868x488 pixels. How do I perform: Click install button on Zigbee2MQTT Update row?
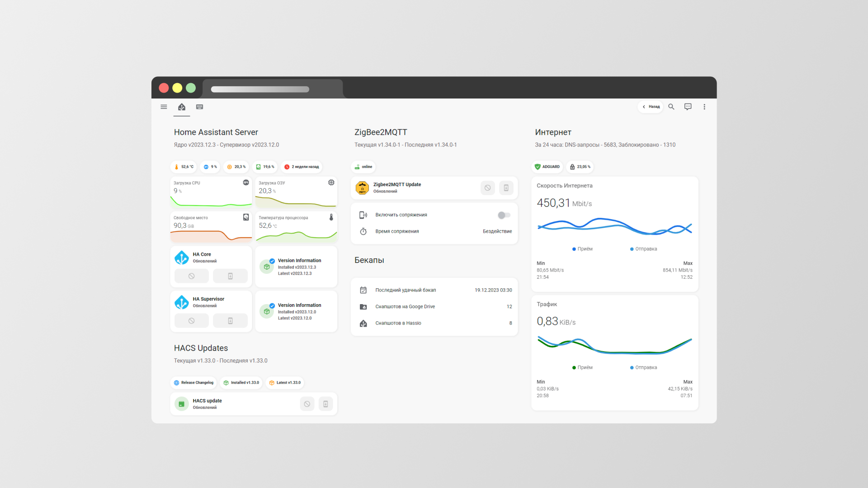coord(506,188)
